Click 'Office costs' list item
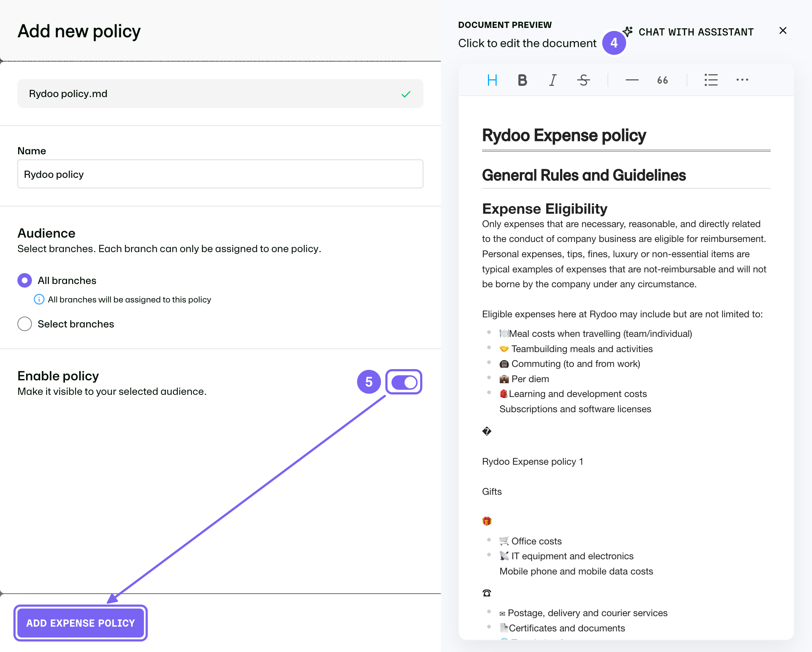The image size is (812, 652). point(530,541)
